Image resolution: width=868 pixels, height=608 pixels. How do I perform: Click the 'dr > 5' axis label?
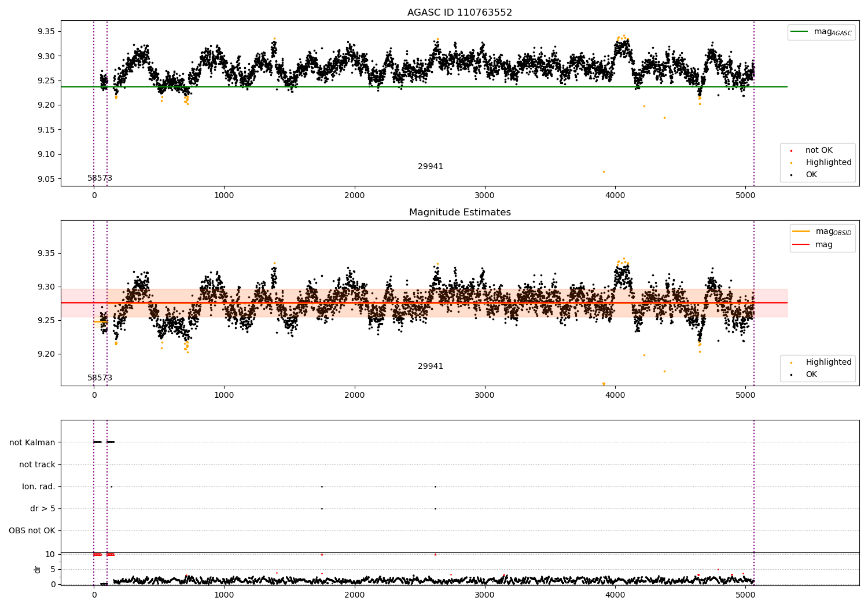click(x=43, y=508)
